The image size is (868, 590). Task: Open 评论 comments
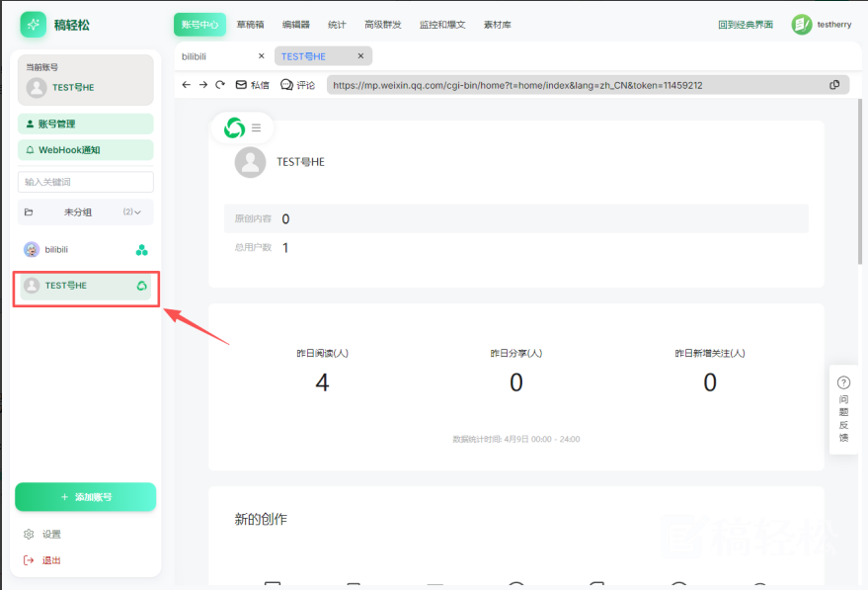tap(298, 85)
